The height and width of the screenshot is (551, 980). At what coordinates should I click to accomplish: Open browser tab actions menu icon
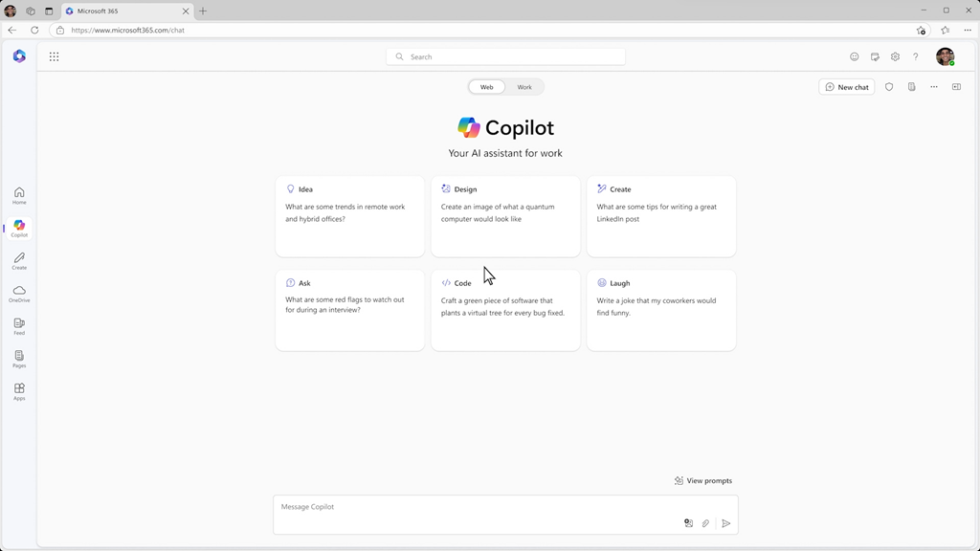(x=49, y=11)
